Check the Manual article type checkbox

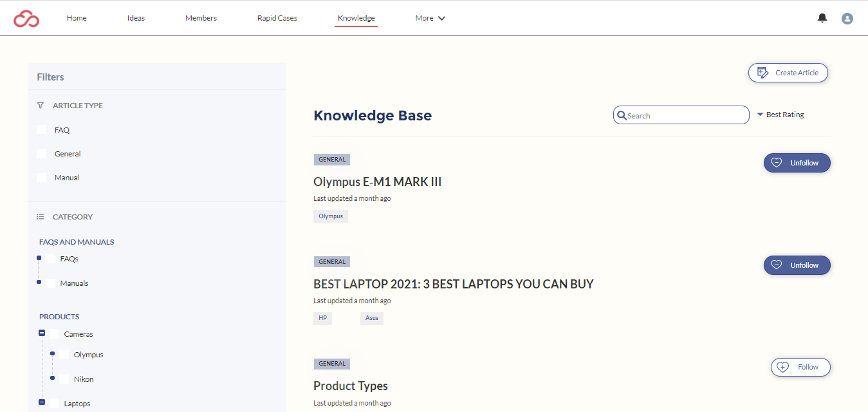(x=42, y=177)
